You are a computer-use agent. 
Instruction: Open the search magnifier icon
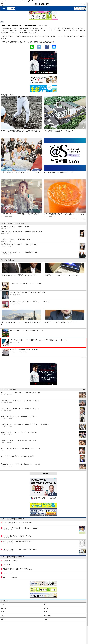point(85,4)
